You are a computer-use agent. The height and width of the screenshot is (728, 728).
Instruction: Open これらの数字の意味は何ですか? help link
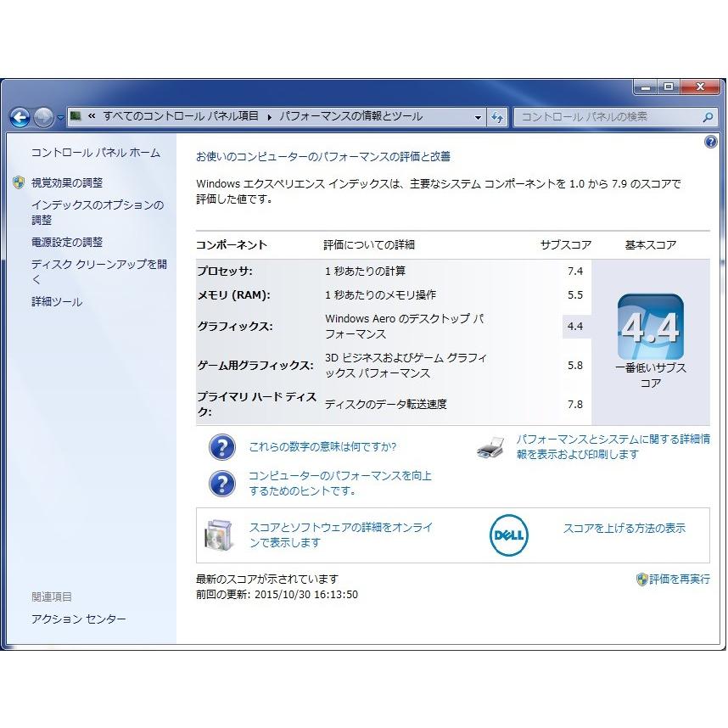(x=322, y=447)
